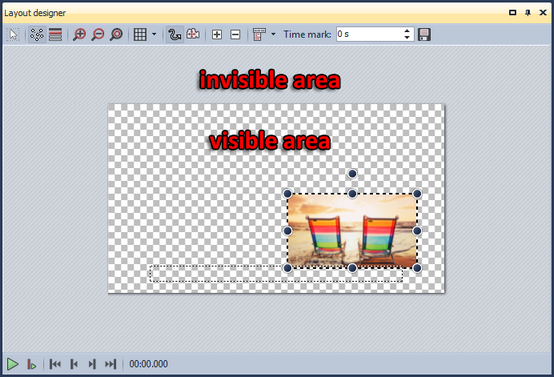Viewport: 554px width, 377px height.
Task: Start playback with the green play button
Action: click(x=13, y=364)
